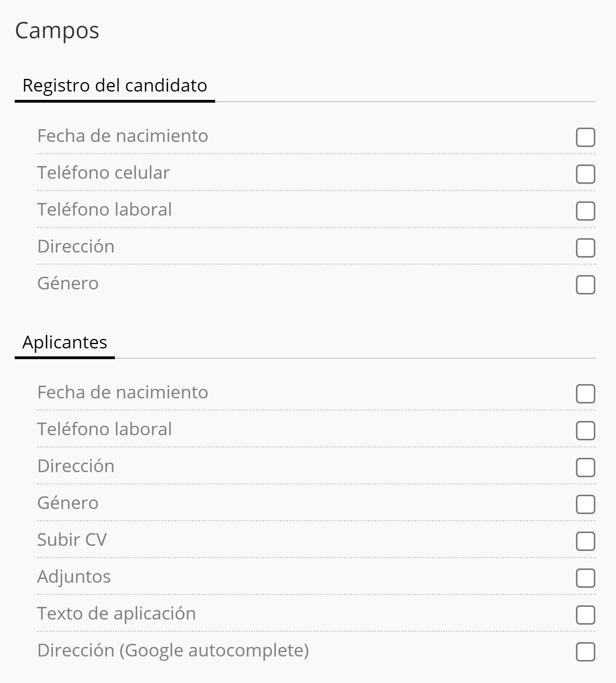616x683 pixels.
Task: Click the Teléfono celular field label
Action: [x=103, y=173]
